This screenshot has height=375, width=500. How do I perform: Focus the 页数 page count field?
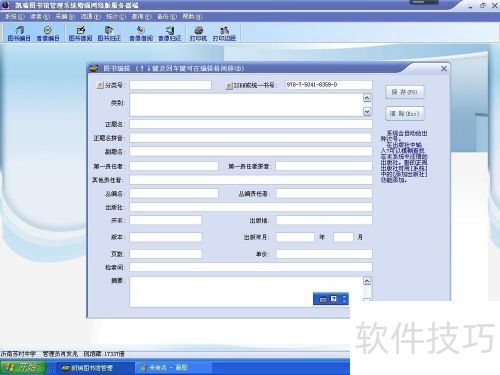[165, 254]
